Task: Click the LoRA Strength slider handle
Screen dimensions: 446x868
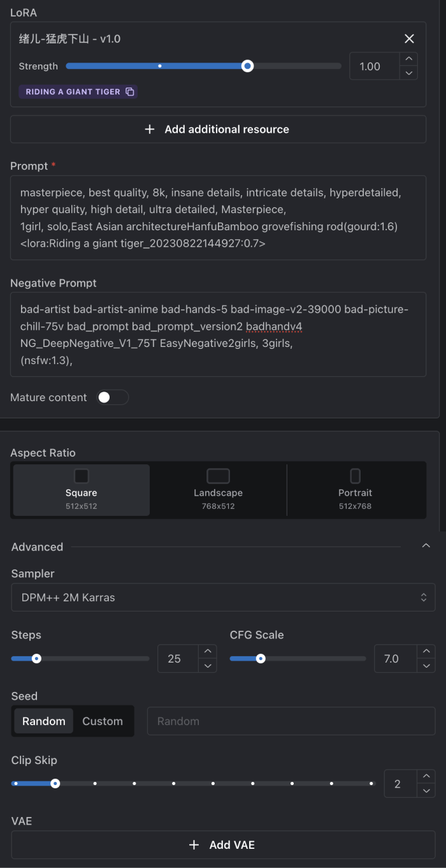Action: [247, 66]
